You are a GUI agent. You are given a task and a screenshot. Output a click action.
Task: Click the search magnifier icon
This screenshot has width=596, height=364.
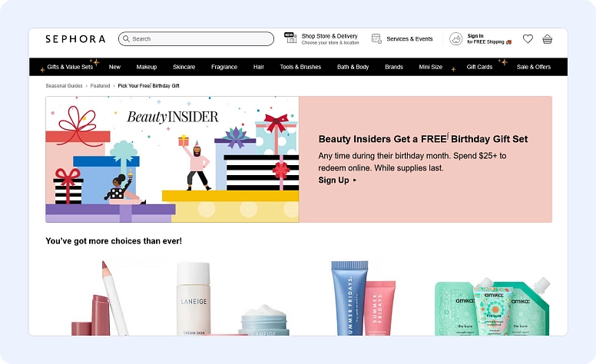pyautogui.click(x=126, y=39)
